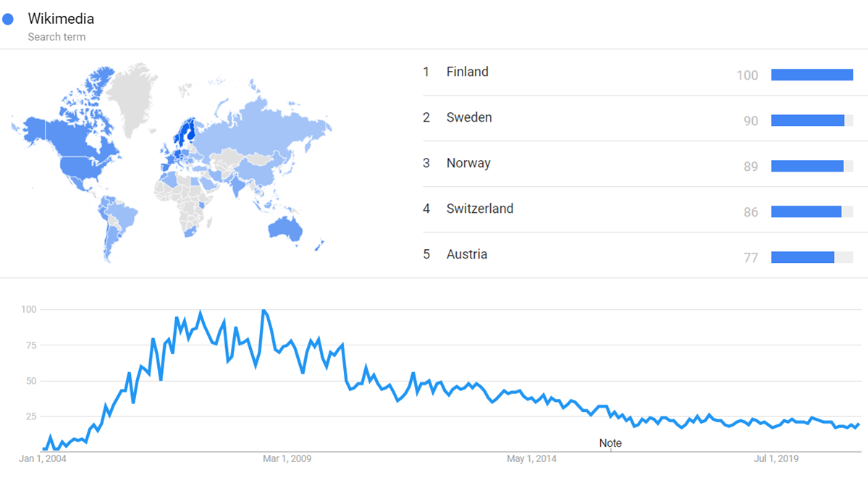Click the Jul 1, 2019 axis label
868x483 pixels.
click(776, 458)
